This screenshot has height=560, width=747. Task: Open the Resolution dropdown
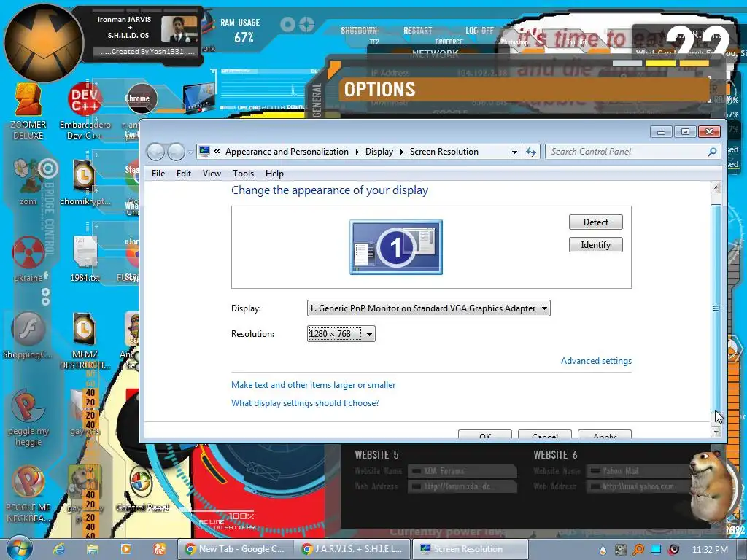point(341,334)
